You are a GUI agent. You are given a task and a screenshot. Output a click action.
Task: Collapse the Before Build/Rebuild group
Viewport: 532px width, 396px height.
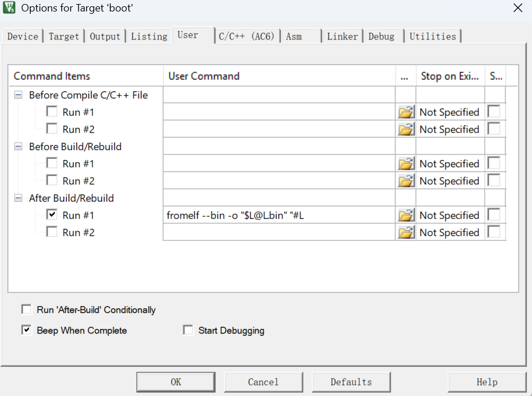[x=19, y=147]
